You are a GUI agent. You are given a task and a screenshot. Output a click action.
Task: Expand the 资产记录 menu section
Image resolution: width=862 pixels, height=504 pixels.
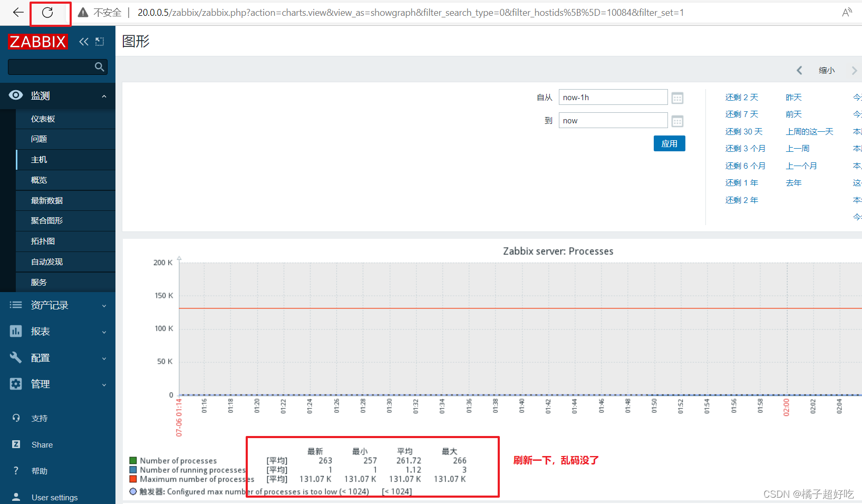[x=104, y=306]
